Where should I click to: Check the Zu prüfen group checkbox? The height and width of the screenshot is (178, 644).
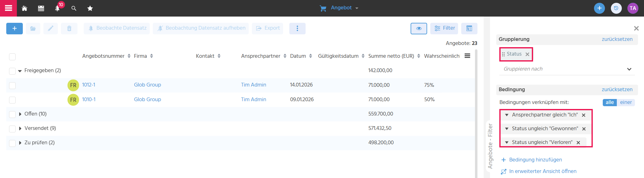(x=12, y=143)
